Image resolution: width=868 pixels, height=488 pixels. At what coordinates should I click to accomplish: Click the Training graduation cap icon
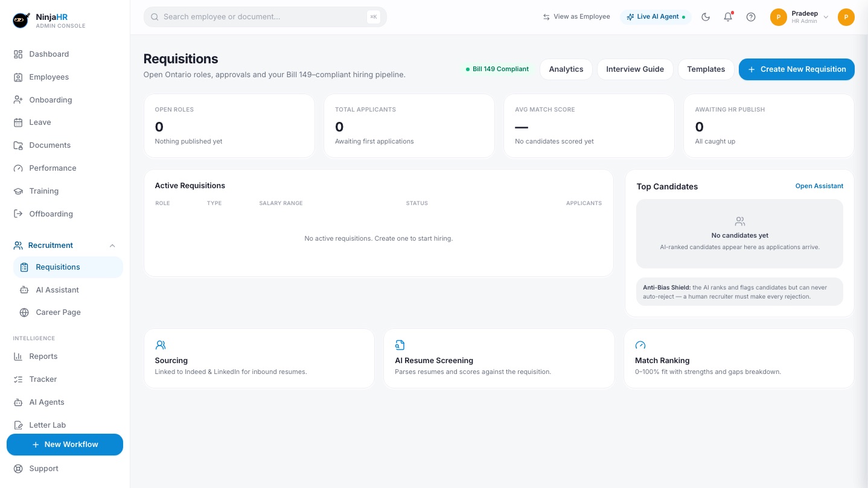click(x=18, y=191)
